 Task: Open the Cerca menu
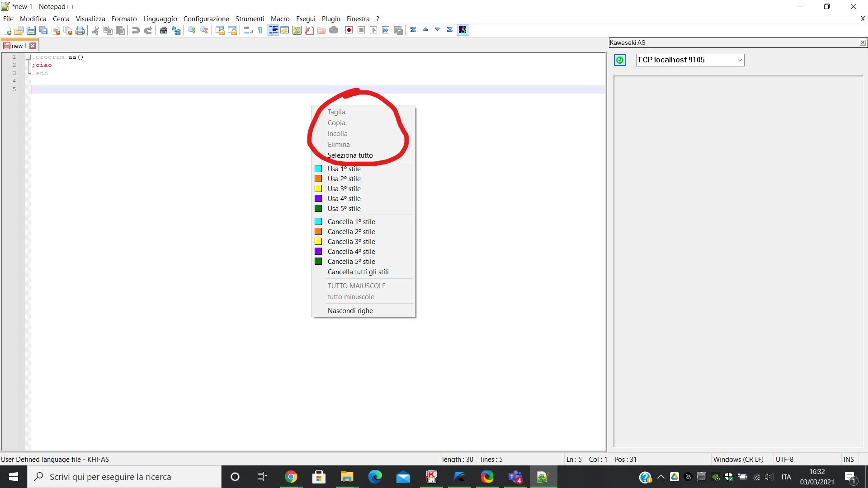point(61,19)
